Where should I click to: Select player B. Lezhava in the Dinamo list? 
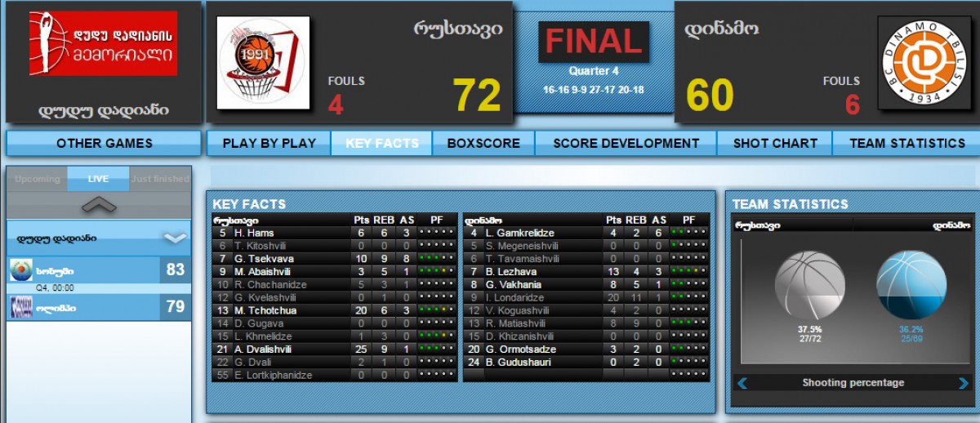point(511,272)
